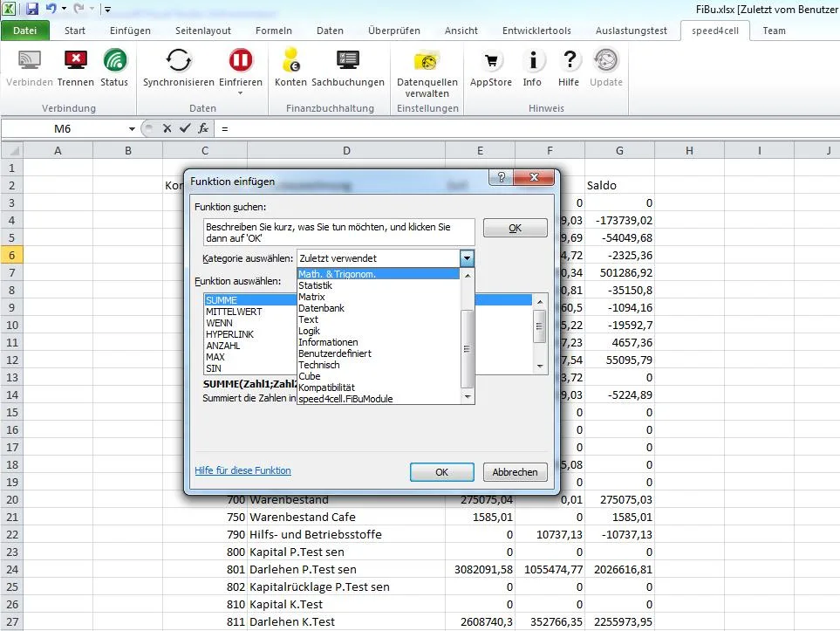Click the Abbrechen button

(x=516, y=472)
